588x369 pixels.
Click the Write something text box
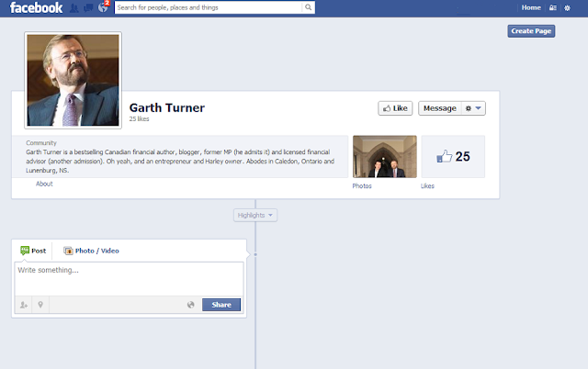129,279
